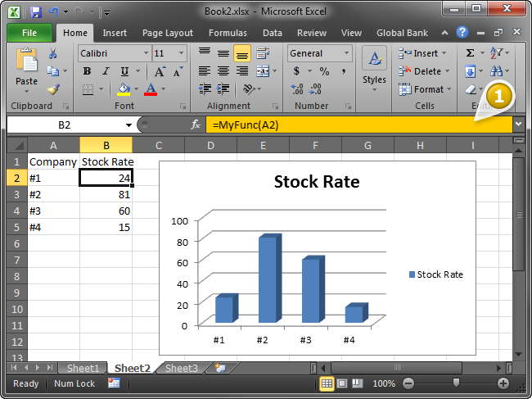Switch to Sheet3 worksheet tab
Screen dimensions: 532x399
click(x=182, y=368)
